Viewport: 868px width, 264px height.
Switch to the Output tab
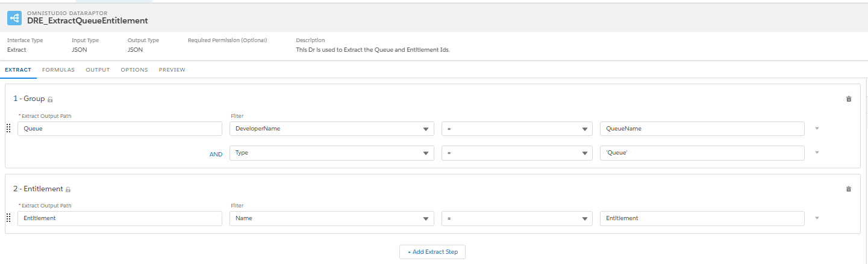(98, 70)
